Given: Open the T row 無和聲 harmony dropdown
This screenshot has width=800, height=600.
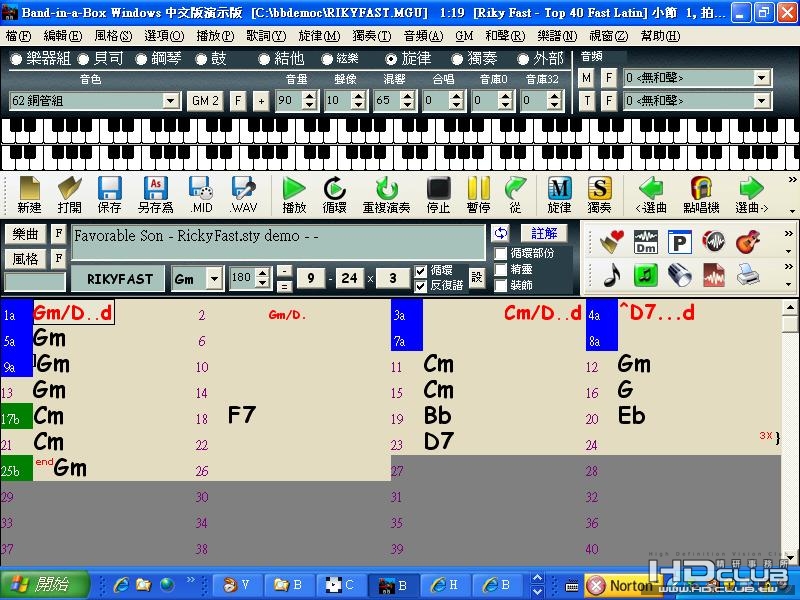Looking at the screenshot, I should click(761, 101).
